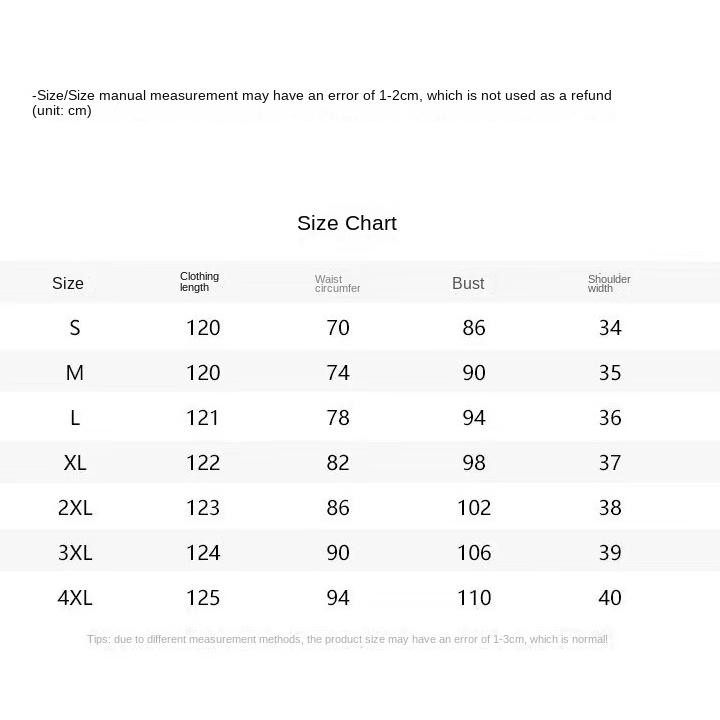The width and height of the screenshot is (720, 720).
Task: Select the 3XL size row label
Action: pyautogui.click(x=75, y=552)
